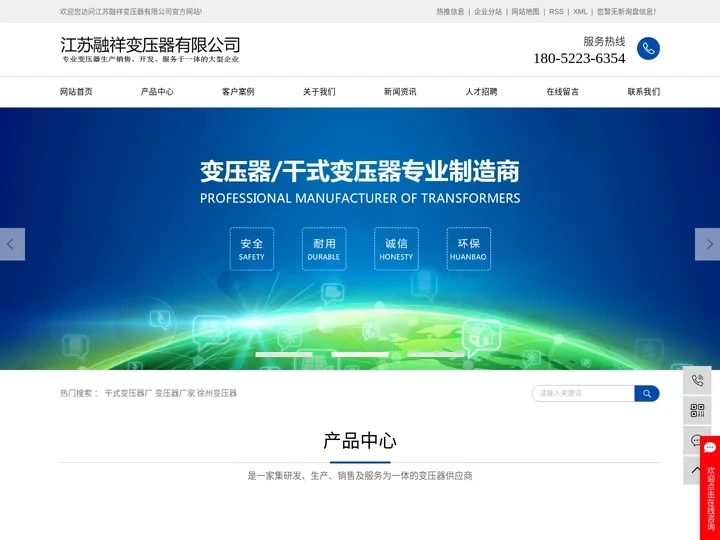
Task: Click hot search 徐州变压器 link
Action: [x=217, y=393]
